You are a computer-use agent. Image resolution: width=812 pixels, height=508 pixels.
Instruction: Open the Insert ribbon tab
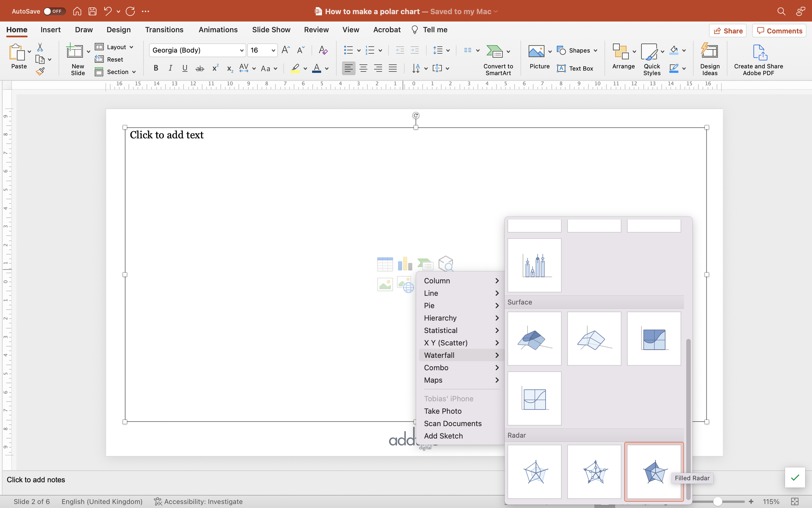[x=50, y=30]
